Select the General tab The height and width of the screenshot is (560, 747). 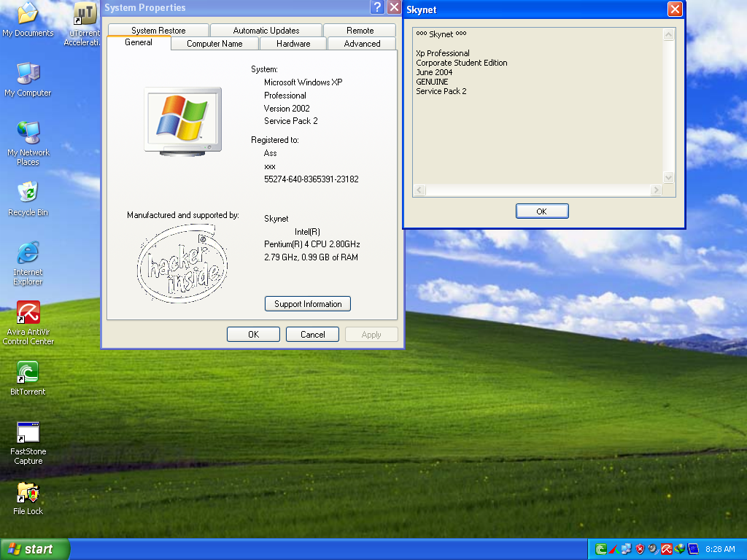[139, 42]
